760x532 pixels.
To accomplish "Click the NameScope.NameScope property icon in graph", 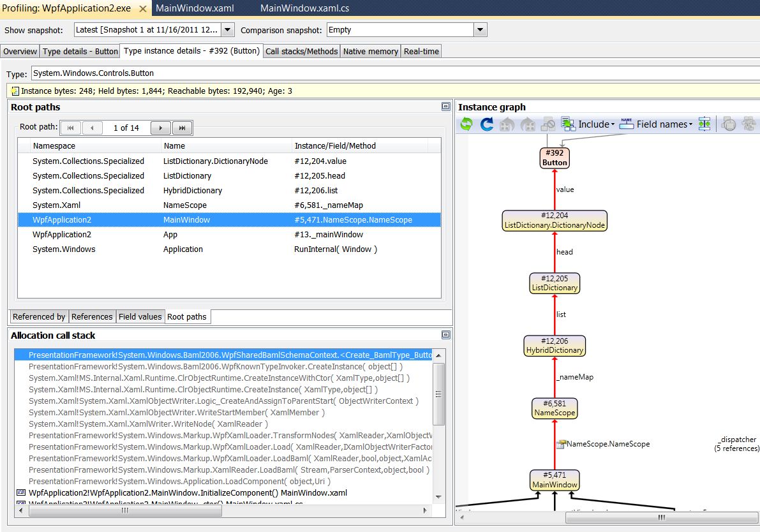I will (561, 444).
